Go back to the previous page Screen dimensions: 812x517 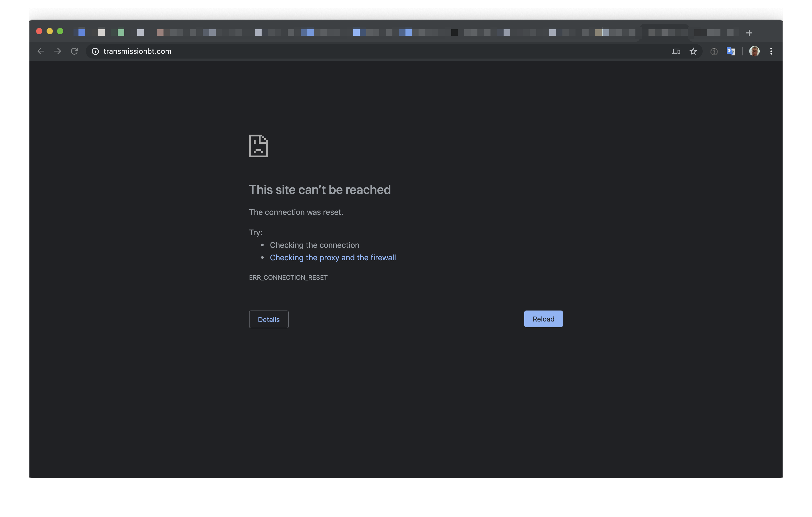tap(41, 51)
